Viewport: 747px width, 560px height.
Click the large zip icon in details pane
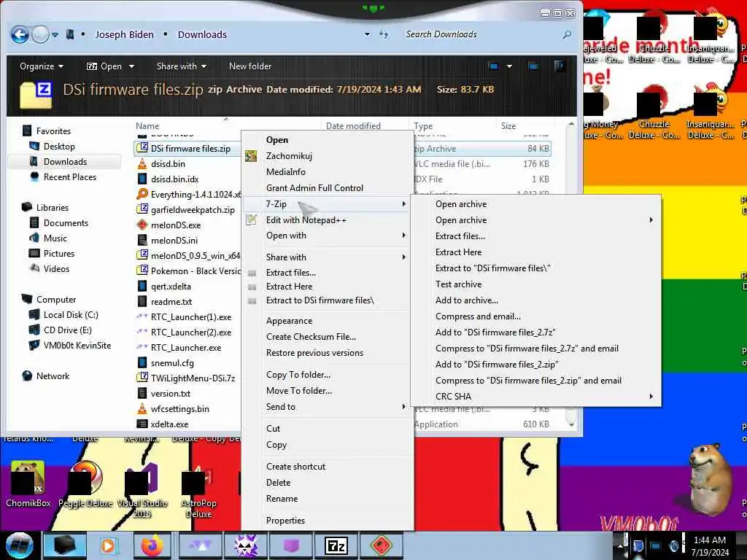(x=36, y=94)
